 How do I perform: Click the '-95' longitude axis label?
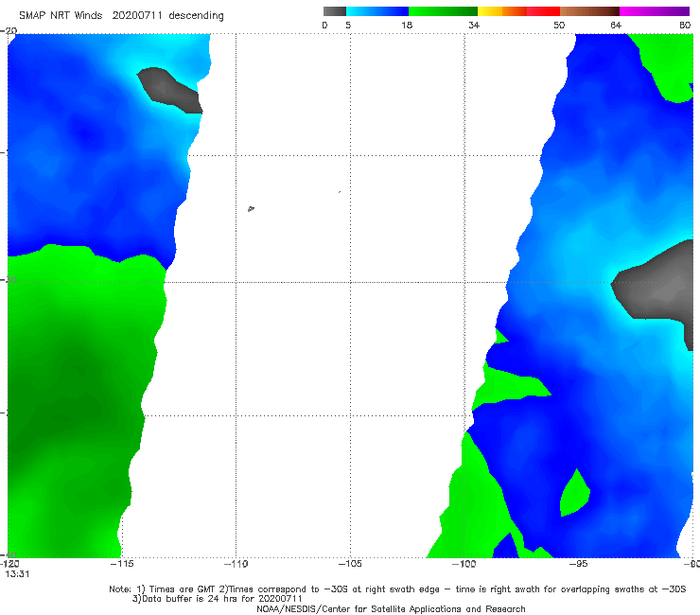[x=578, y=564]
